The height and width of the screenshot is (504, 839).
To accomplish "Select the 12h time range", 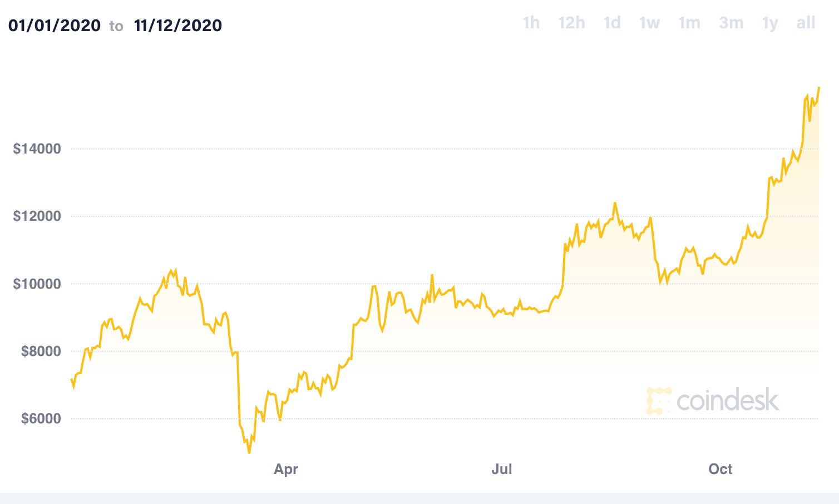I will point(572,23).
